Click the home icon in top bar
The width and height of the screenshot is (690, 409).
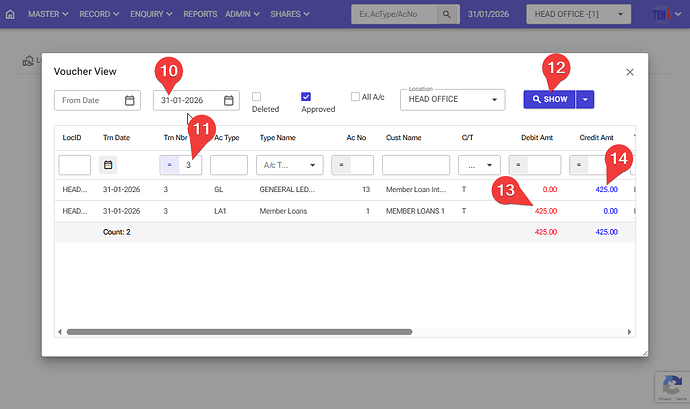point(11,15)
